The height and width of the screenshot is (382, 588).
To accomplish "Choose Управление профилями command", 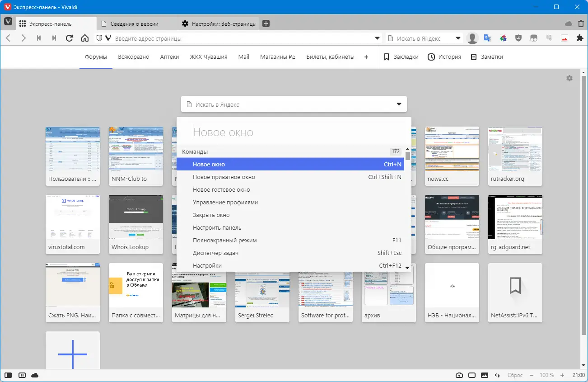I will tap(291, 202).
